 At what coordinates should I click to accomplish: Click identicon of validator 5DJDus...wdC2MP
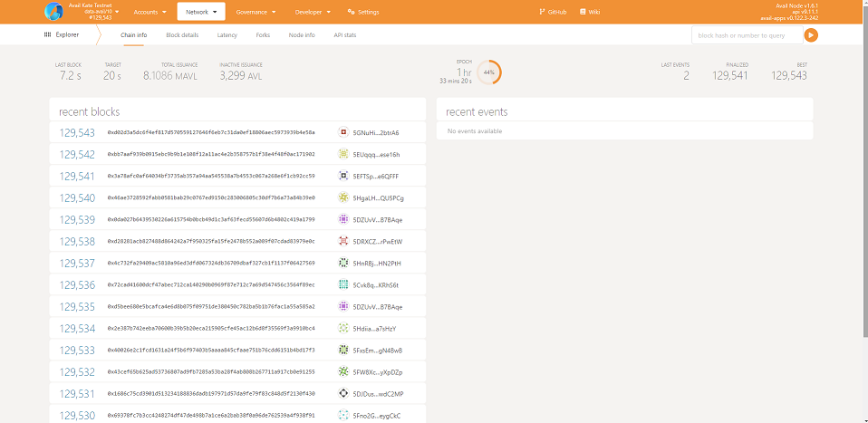click(x=343, y=393)
